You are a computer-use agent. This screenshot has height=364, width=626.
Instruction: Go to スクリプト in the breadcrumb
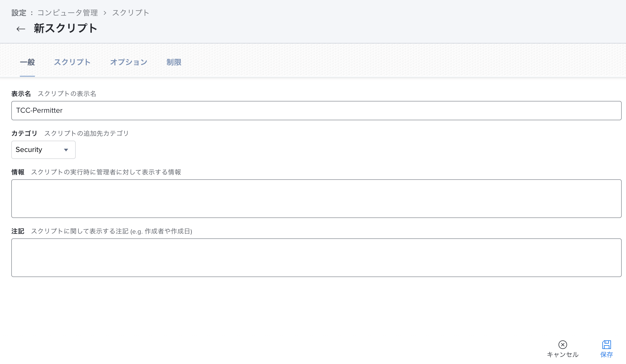pyautogui.click(x=130, y=13)
